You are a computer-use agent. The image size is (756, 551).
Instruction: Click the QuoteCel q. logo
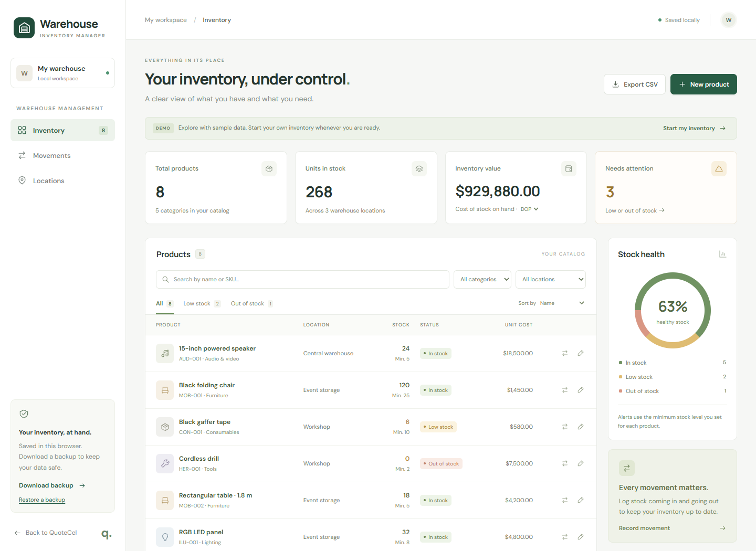pos(106,533)
